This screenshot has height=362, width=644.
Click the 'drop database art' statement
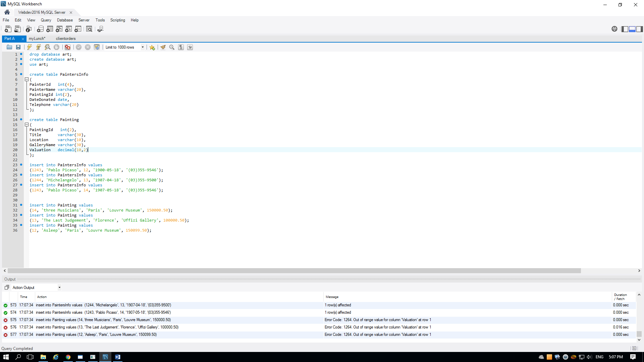point(50,54)
